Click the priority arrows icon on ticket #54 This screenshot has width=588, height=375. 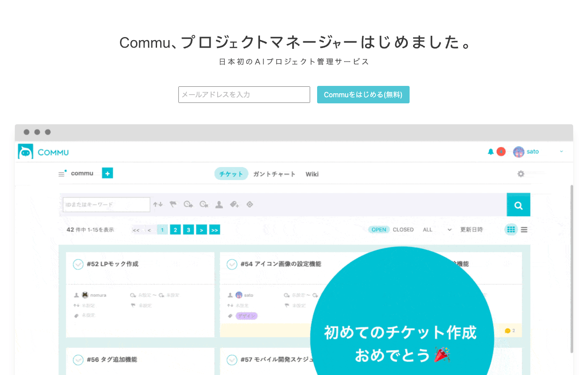coord(230,306)
